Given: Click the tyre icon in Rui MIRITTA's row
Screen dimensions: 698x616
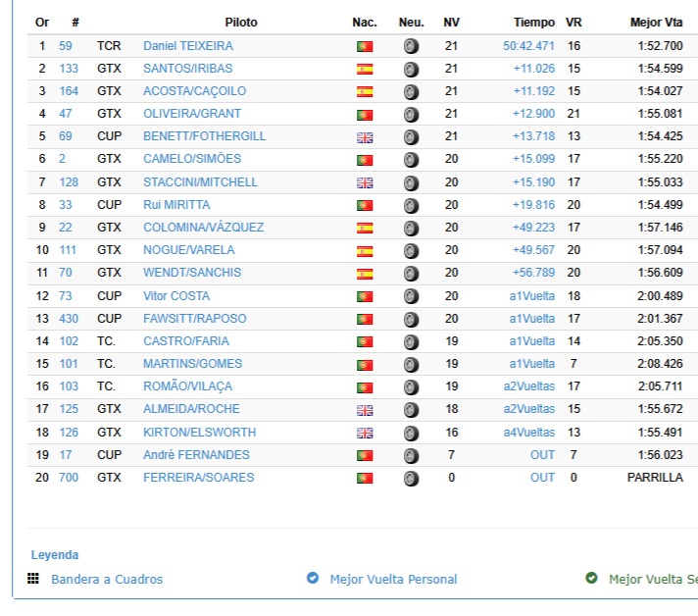Looking at the screenshot, I should click(x=411, y=206).
